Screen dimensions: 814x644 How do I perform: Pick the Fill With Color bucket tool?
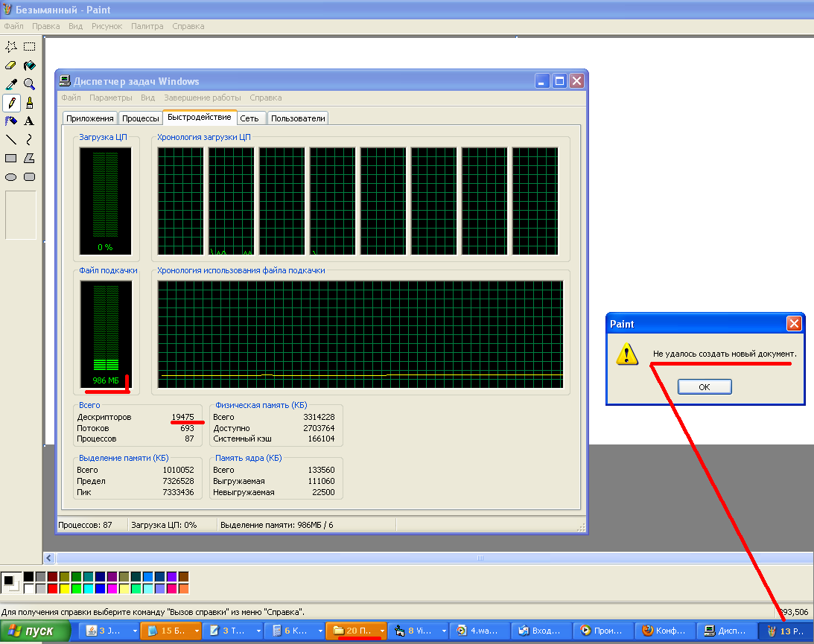(x=30, y=66)
